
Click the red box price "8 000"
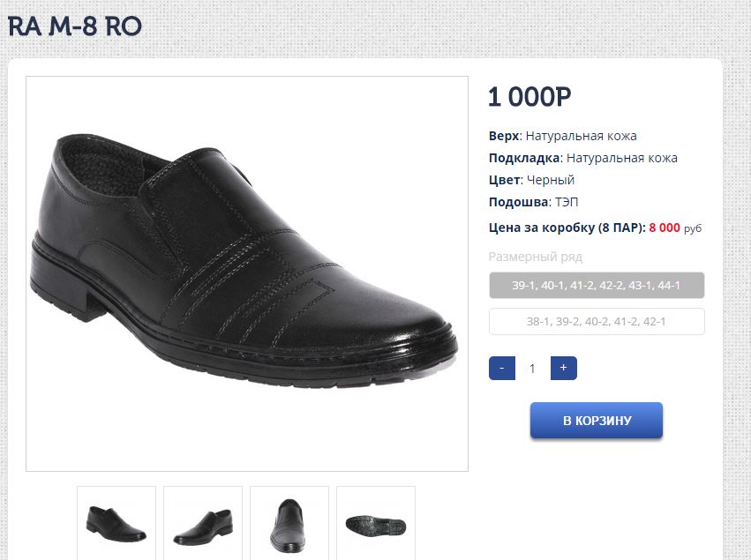point(665,228)
